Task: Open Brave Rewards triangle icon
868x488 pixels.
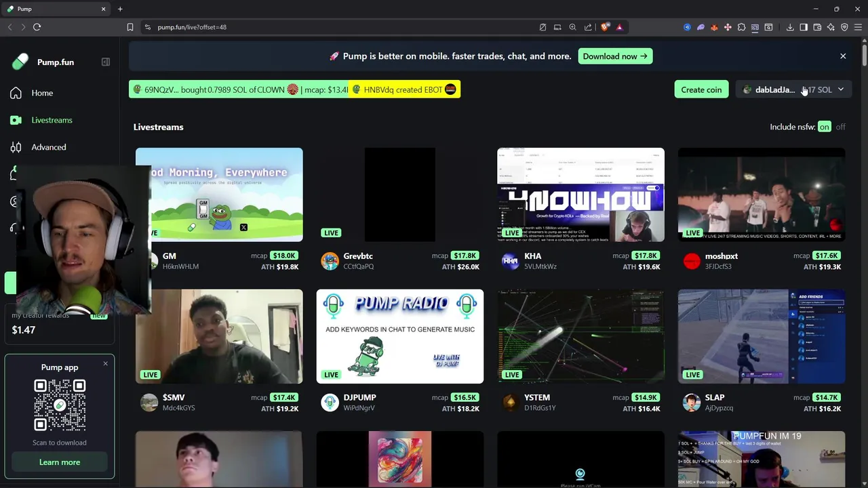Action: tap(619, 27)
